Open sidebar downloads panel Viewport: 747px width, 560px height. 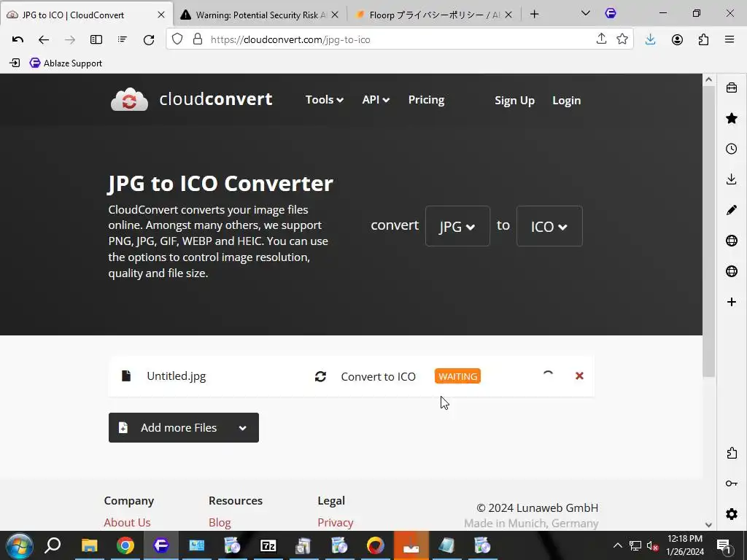click(x=732, y=179)
